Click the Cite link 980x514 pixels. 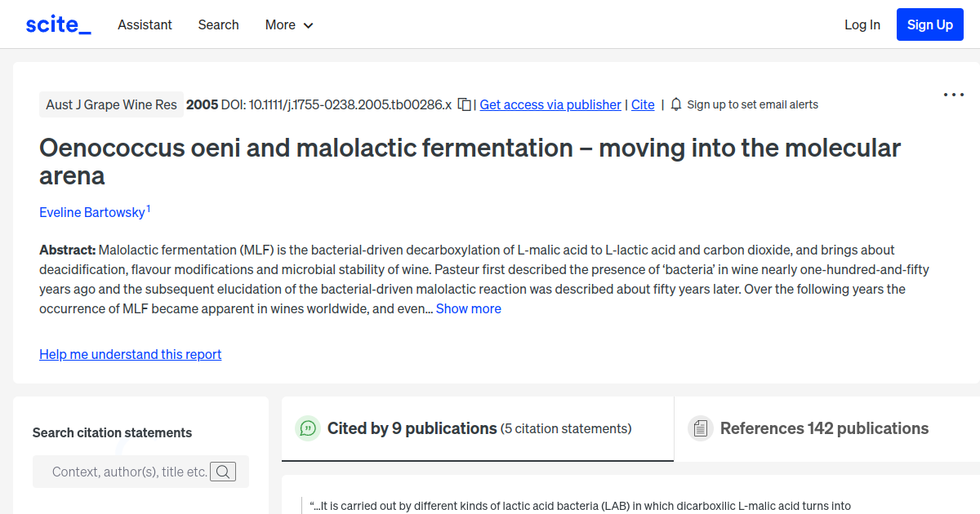(x=643, y=104)
